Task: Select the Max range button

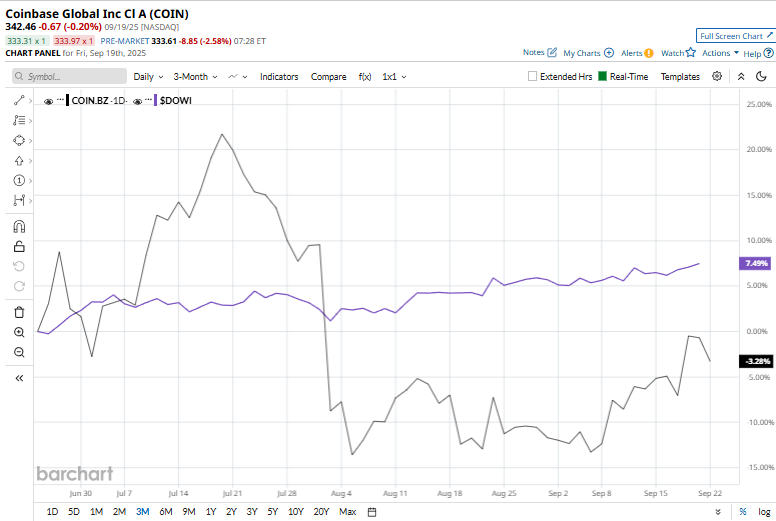Action: click(348, 512)
